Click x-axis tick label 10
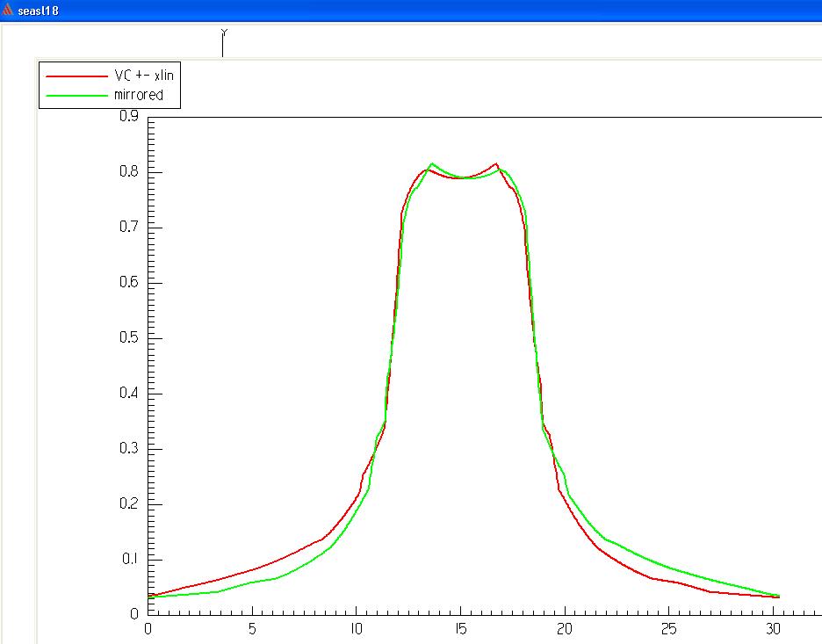Viewport: 822px width, 644px height. 357,629
